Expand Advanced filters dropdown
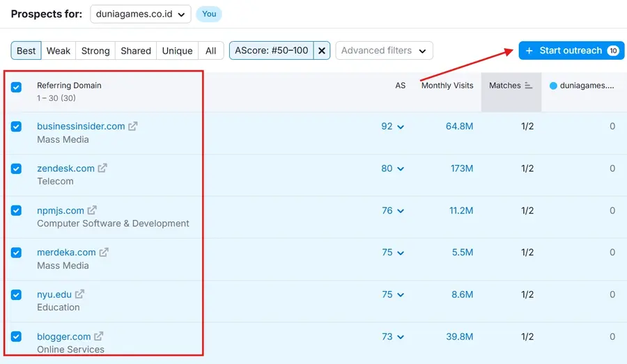 point(384,51)
